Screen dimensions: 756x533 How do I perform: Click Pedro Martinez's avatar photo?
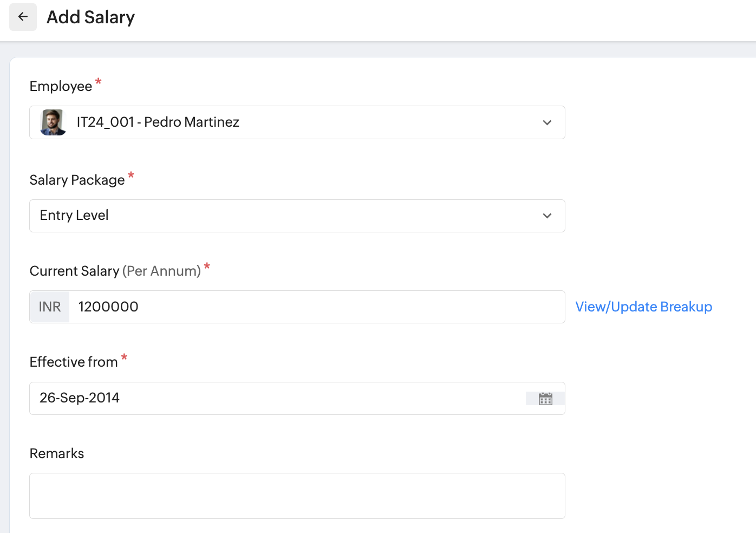click(x=53, y=122)
